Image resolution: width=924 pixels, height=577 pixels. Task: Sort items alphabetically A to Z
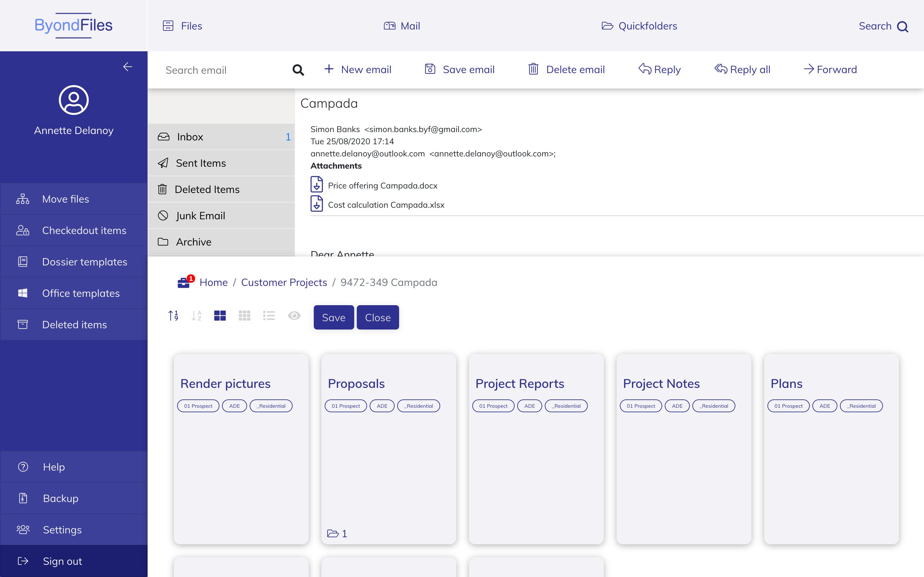[196, 316]
